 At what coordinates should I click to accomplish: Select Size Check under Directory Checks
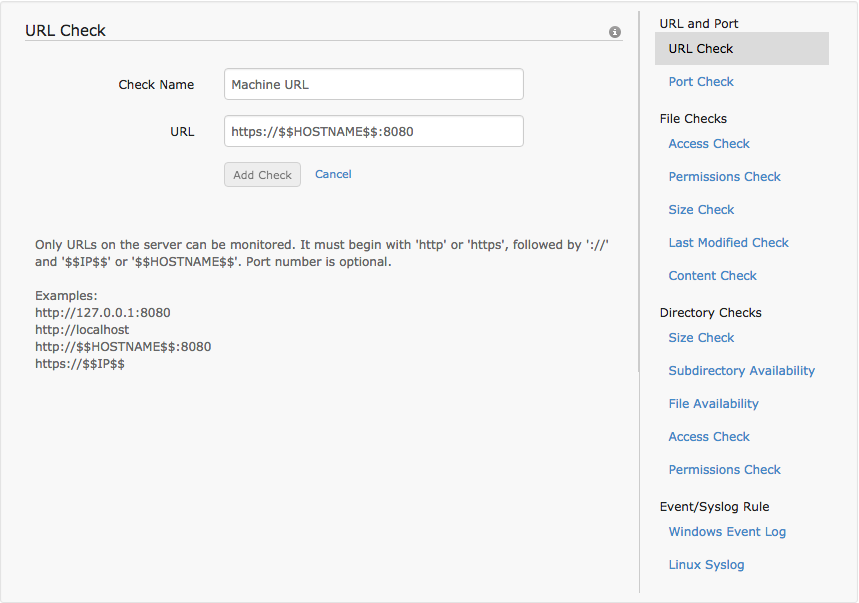tap(701, 338)
